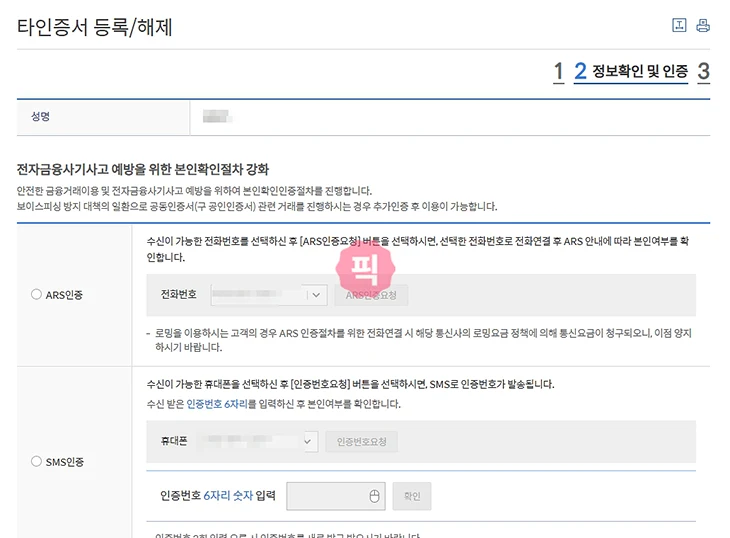The image size is (730, 538).
Task: Click the 타인증서 등록/해제 page title
Action: pyautogui.click(x=95, y=27)
